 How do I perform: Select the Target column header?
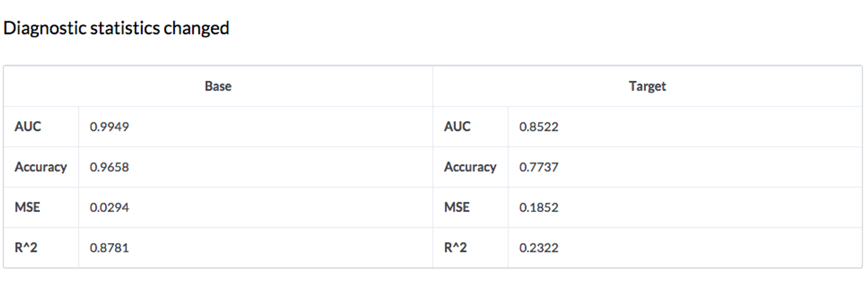(647, 86)
